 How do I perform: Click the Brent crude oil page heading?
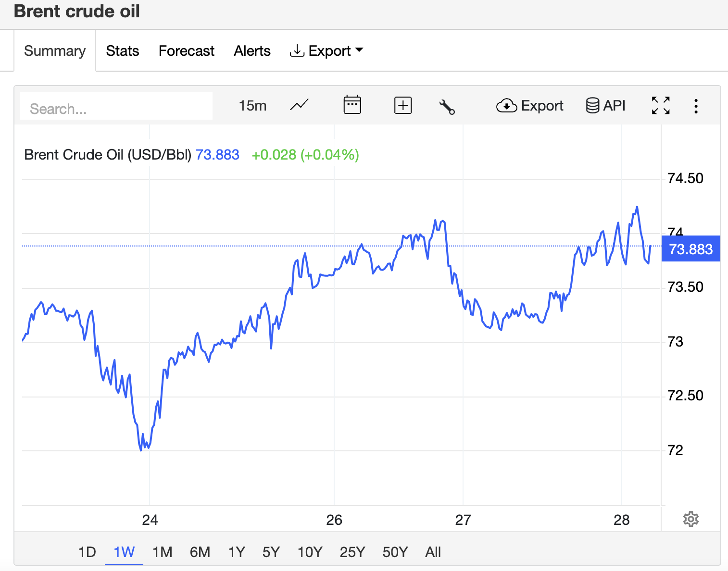coord(77,11)
